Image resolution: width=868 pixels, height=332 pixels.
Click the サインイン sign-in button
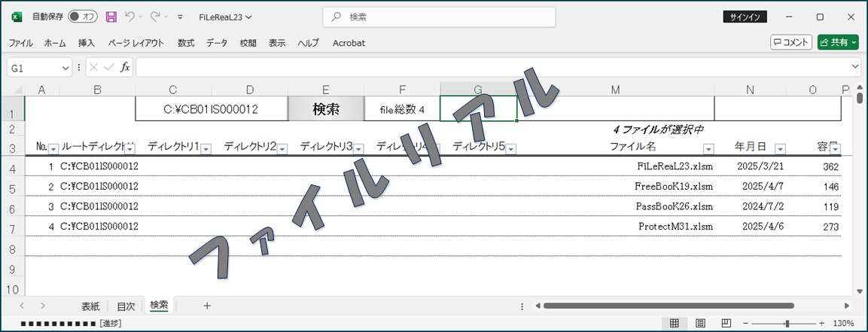745,17
